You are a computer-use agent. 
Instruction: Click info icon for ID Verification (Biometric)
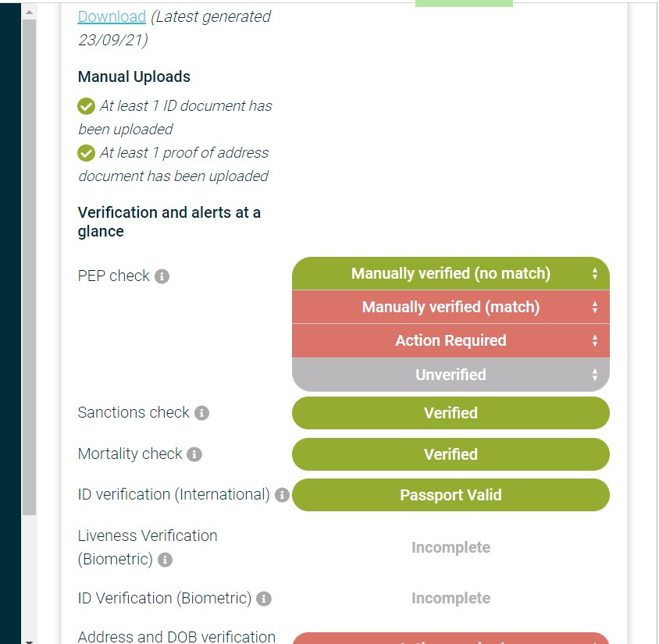(264, 599)
